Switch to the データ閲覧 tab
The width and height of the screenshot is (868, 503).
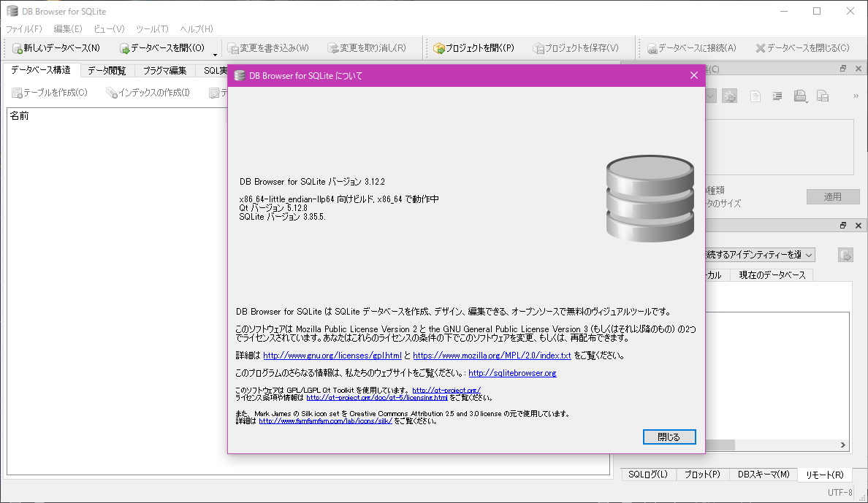tap(107, 71)
